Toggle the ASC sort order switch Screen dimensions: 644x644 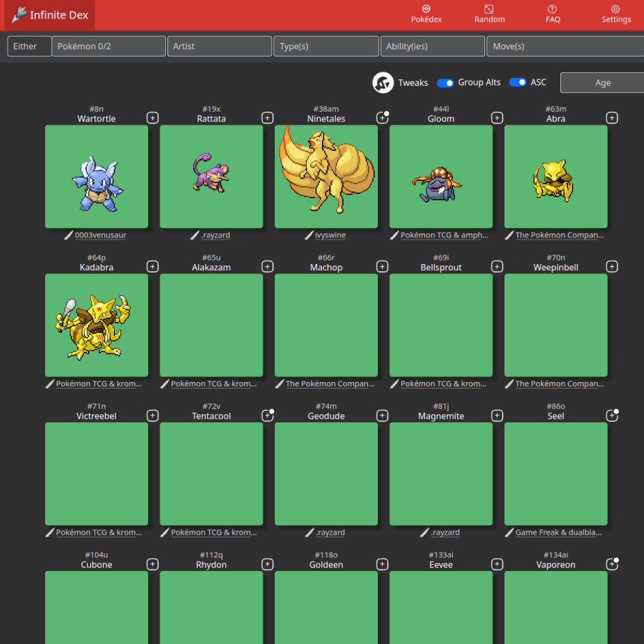[x=517, y=82]
